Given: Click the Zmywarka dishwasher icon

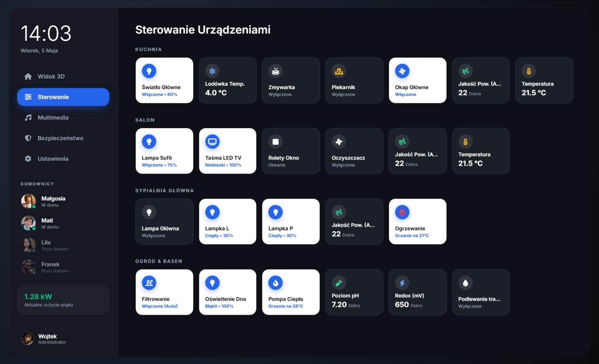Looking at the screenshot, I should [276, 71].
